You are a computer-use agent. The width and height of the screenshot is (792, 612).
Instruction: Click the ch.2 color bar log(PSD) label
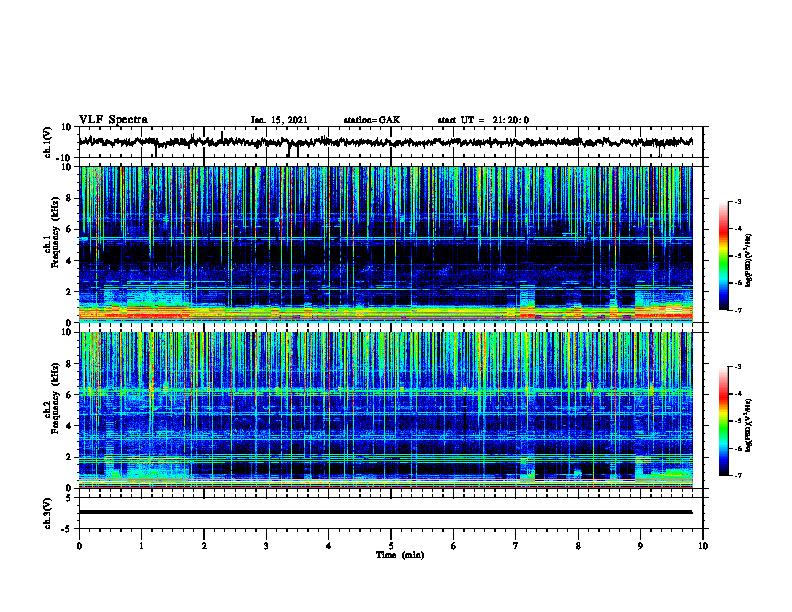click(749, 426)
